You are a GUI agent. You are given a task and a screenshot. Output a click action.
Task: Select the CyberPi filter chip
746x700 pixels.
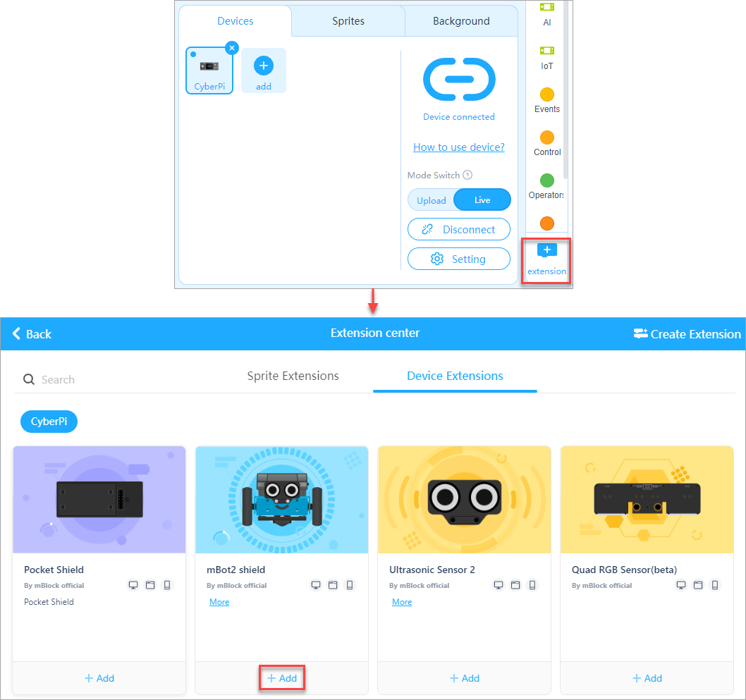coord(49,422)
